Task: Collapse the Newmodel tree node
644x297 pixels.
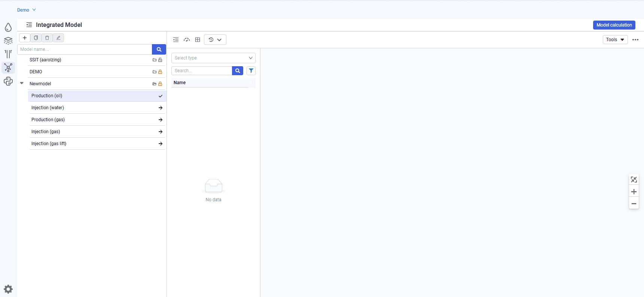Action: (22, 83)
